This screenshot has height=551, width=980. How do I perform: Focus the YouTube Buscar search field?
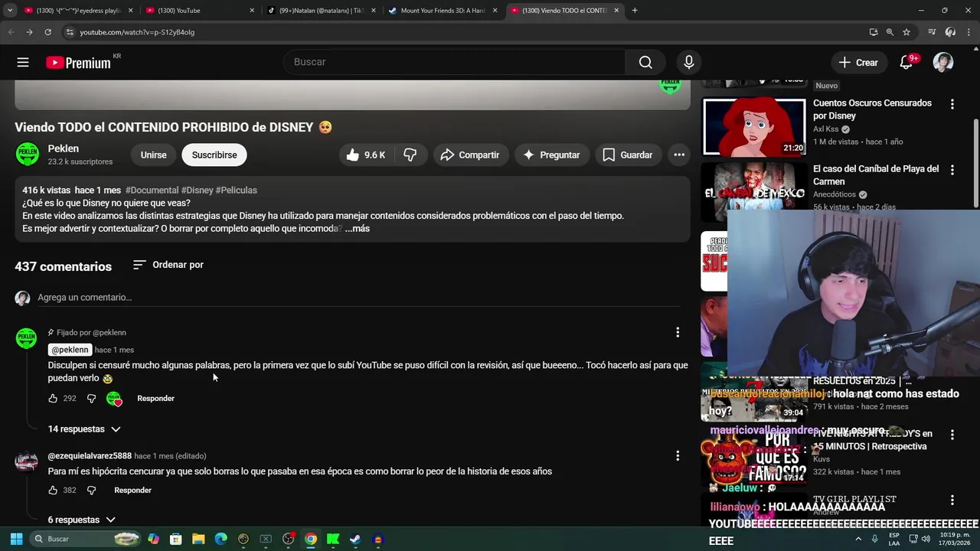(x=454, y=62)
